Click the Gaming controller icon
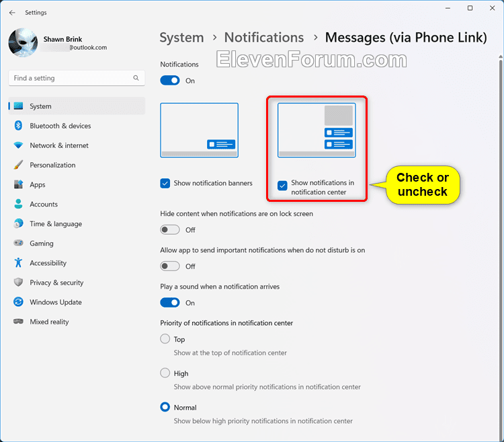Screen dimensions: 504x442 point(18,243)
